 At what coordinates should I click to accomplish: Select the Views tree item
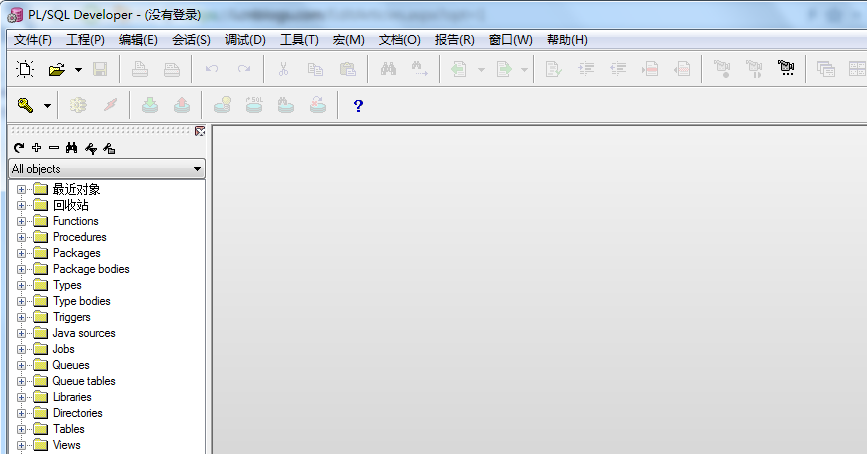(67, 445)
